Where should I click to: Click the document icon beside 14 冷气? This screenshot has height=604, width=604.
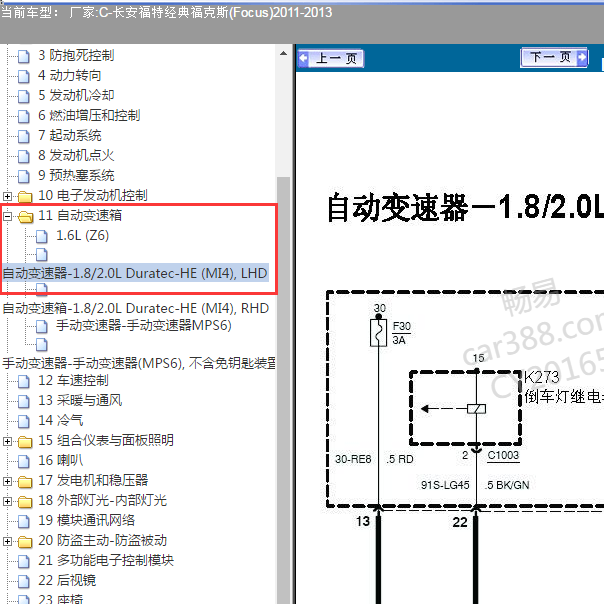click(x=24, y=421)
